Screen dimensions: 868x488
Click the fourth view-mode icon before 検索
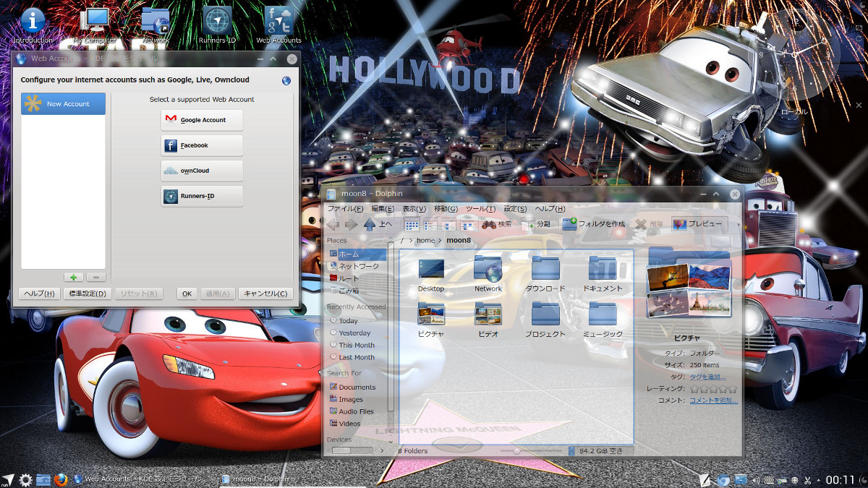(467, 224)
